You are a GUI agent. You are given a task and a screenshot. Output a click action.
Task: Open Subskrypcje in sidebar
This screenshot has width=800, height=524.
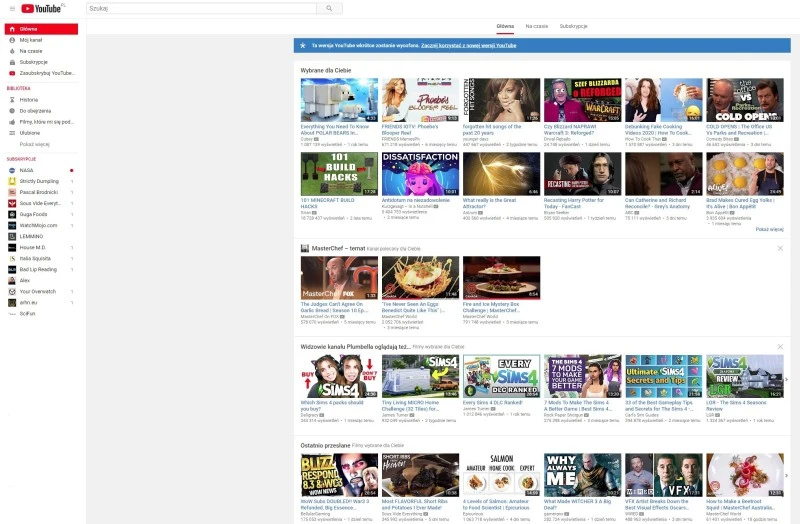coord(41,62)
